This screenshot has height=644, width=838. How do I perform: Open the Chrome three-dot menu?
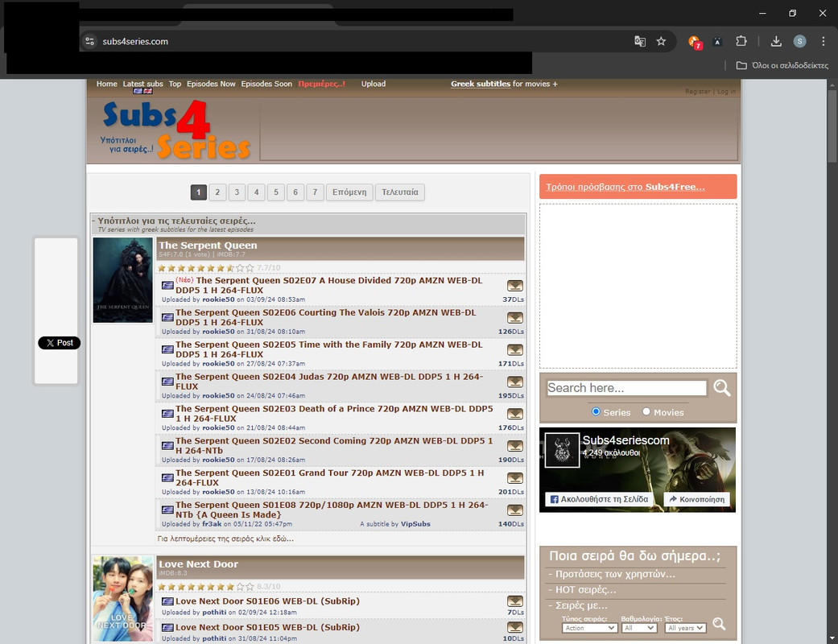[823, 41]
